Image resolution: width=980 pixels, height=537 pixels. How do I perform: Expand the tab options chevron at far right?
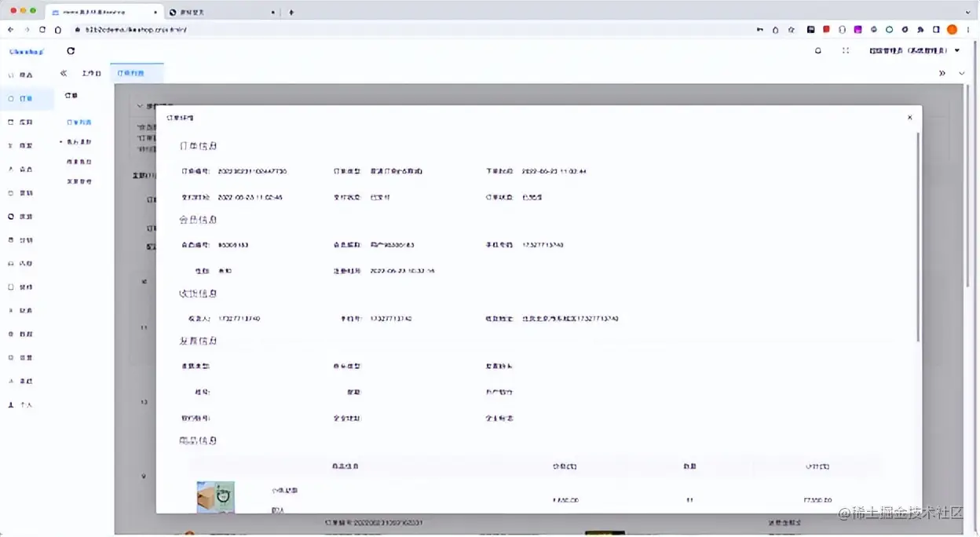962,73
